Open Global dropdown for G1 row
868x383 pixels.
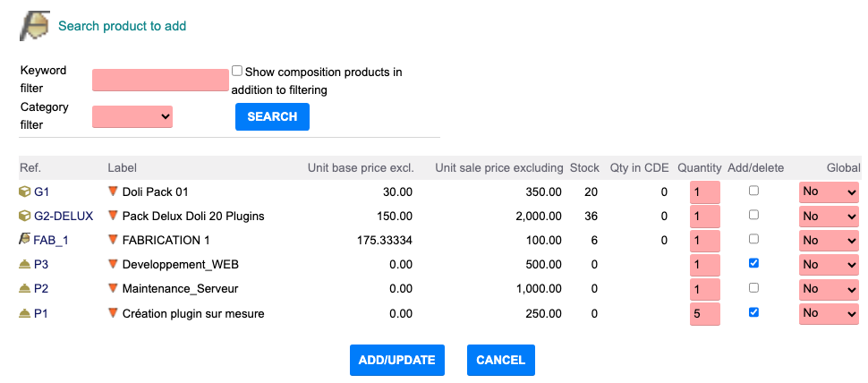829,191
